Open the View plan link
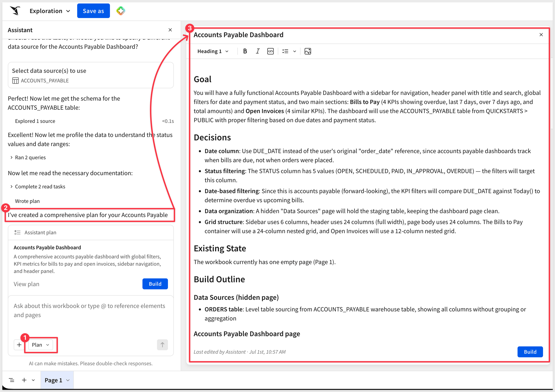 pos(26,284)
